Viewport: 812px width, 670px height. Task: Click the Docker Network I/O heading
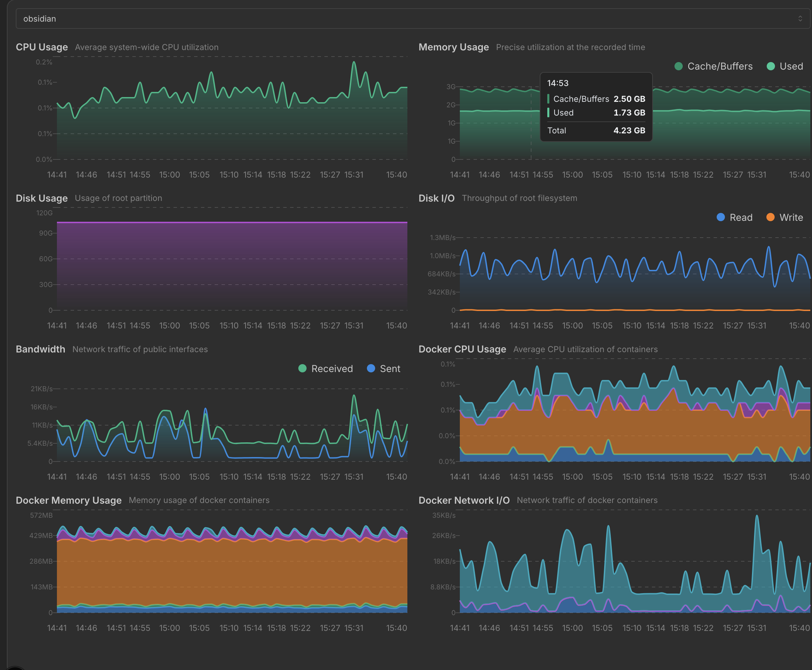coord(464,500)
